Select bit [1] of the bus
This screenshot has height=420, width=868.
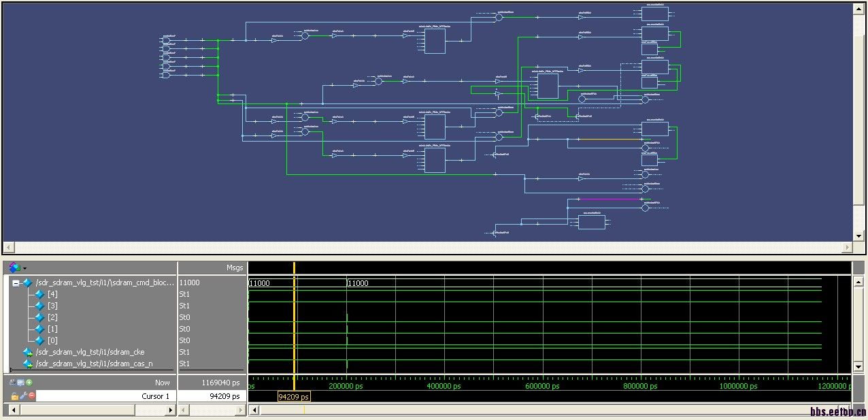click(52, 329)
